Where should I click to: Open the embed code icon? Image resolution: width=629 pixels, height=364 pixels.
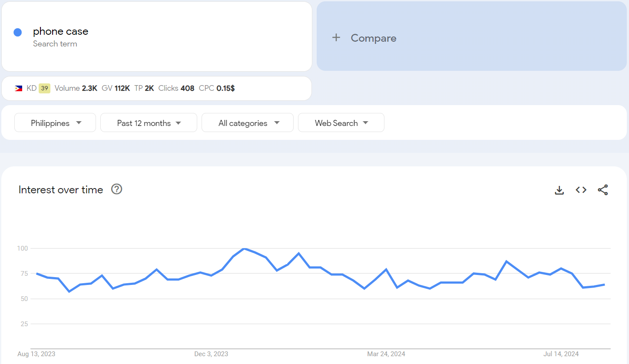[581, 190]
